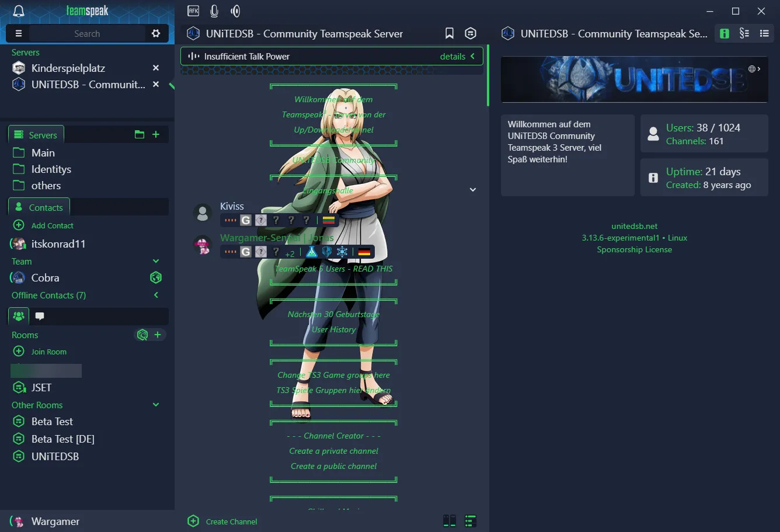Create a new room with plus
This screenshot has width=780, height=532.
157,335
